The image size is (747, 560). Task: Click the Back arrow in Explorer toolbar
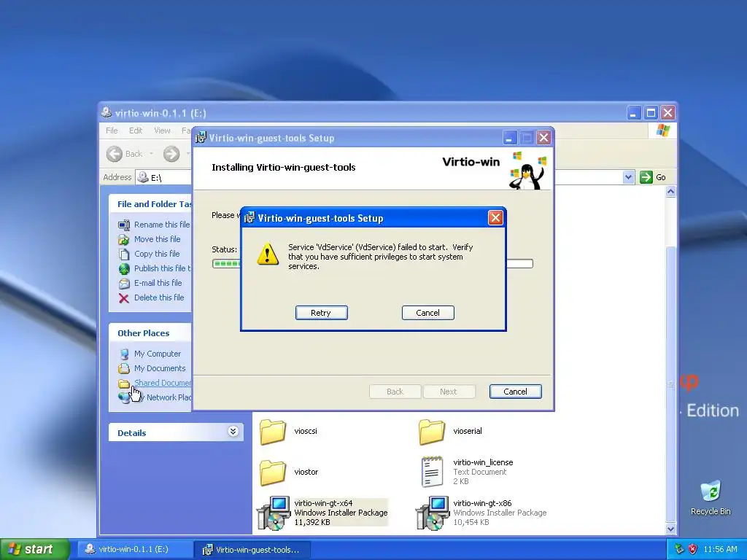point(115,154)
